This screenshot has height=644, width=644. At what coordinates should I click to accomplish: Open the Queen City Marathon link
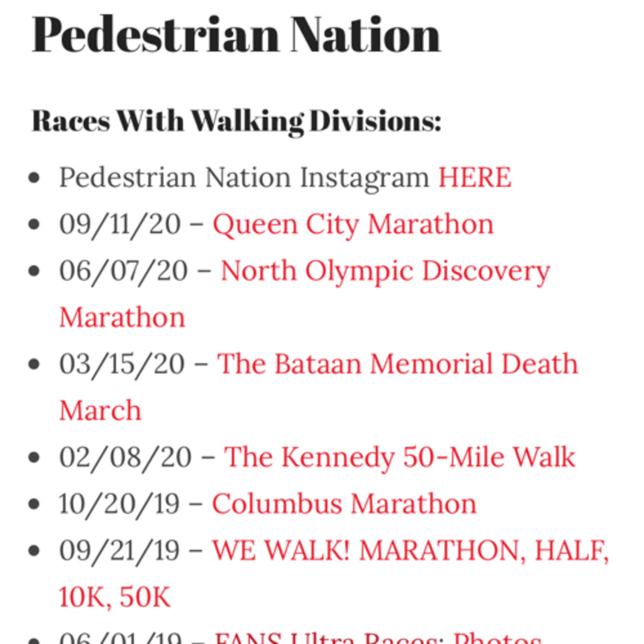tap(353, 224)
